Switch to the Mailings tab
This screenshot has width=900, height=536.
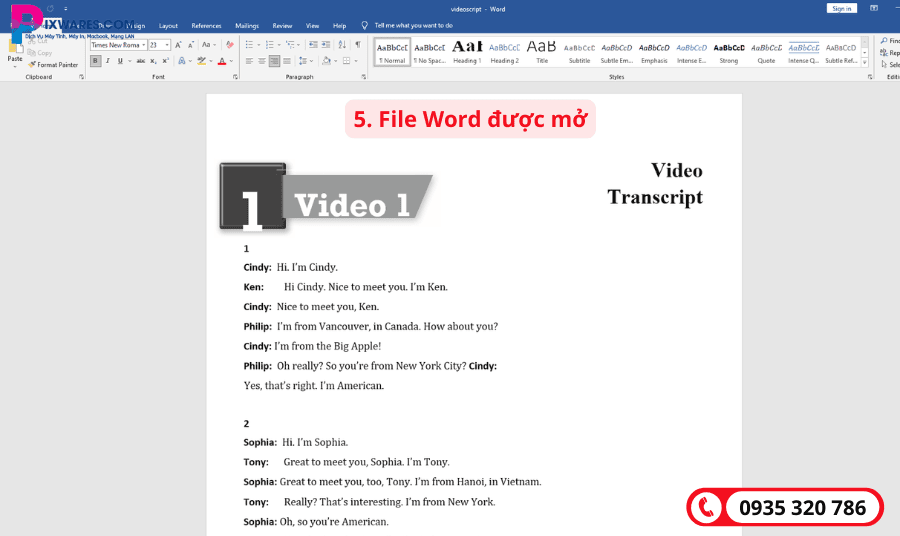point(246,25)
